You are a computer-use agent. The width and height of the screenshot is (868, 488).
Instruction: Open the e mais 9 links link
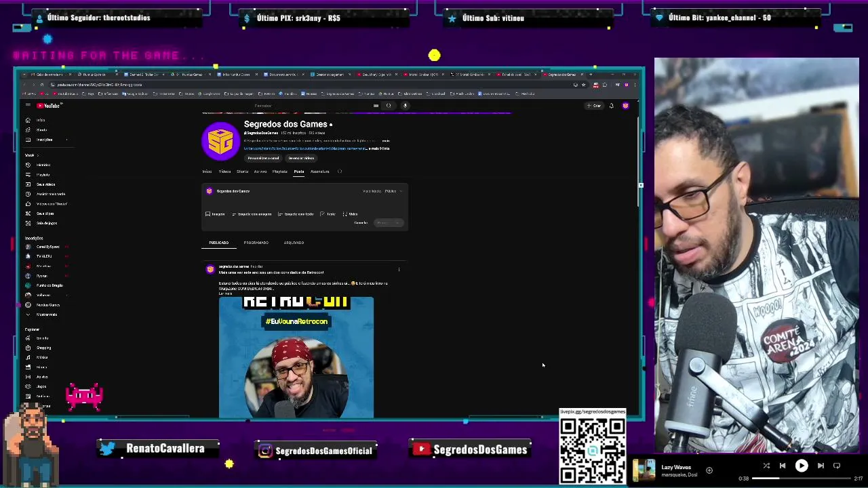coord(379,148)
